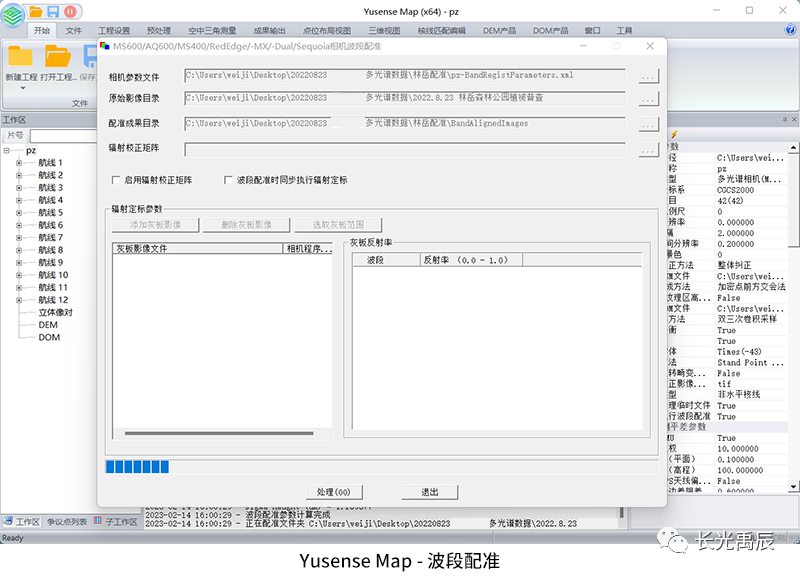This screenshot has height=576, width=800.
Task: Click the 打开工程 open project folder icon
Action: point(57,58)
